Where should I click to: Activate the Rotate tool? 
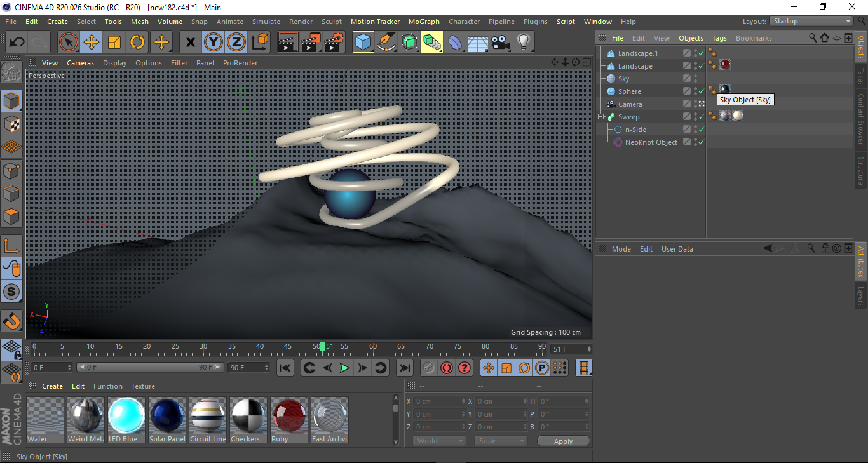[x=137, y=43]
